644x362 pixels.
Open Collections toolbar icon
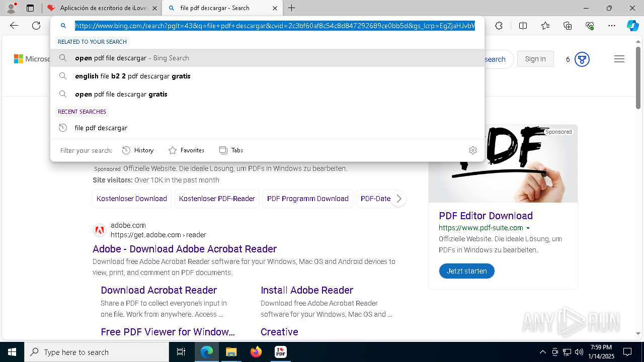[568, 26]
